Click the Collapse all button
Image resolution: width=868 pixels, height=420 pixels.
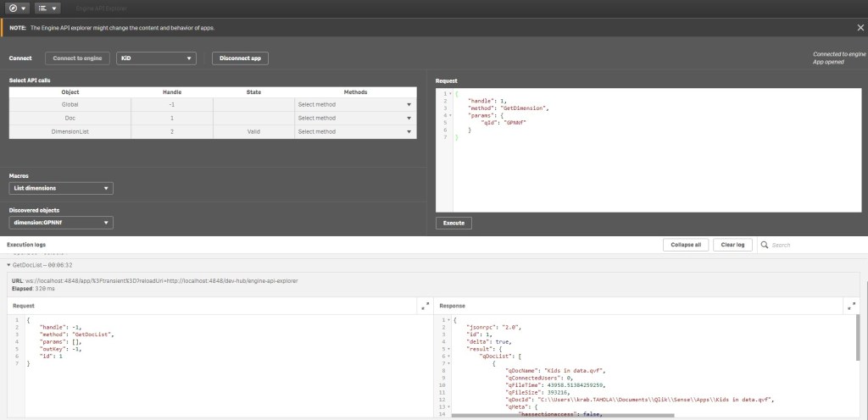(x=686, y=245)
